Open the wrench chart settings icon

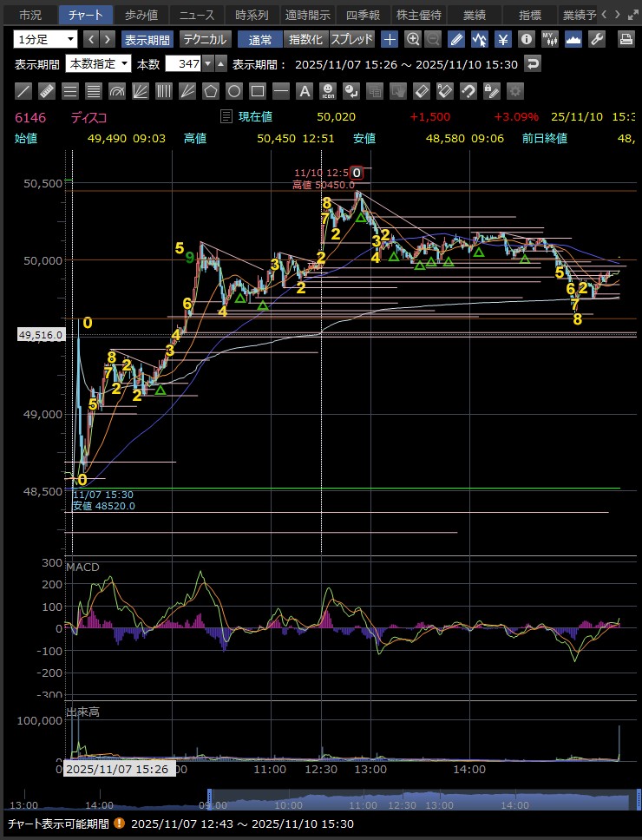tap(596, 39)
